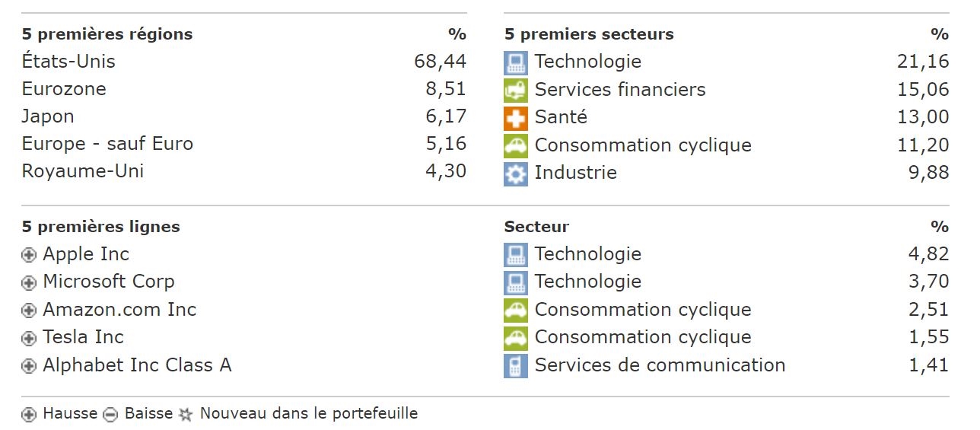This screenshot has height=430, width=980.
Task: Click the computer icon in Microsoft's sector row
Action: [515, 283]
